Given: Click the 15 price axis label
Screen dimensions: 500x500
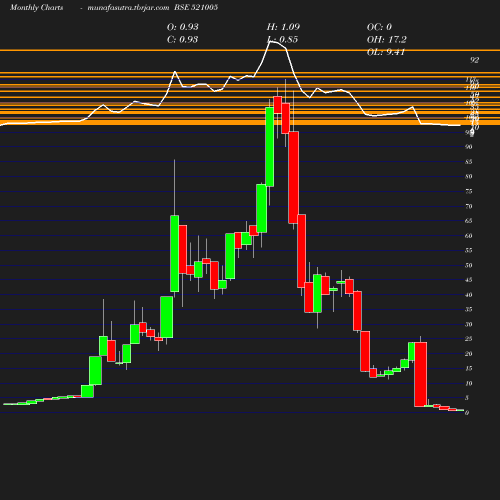Looking at the screenshot, I should click(x=469, y=368).
